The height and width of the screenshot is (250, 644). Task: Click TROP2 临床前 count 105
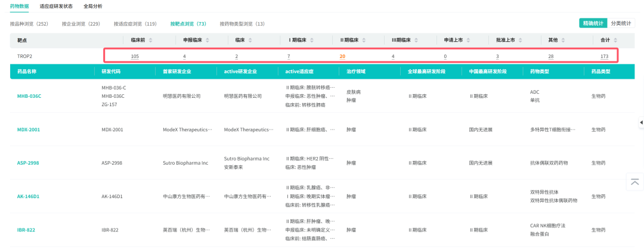tap(135, 56)
